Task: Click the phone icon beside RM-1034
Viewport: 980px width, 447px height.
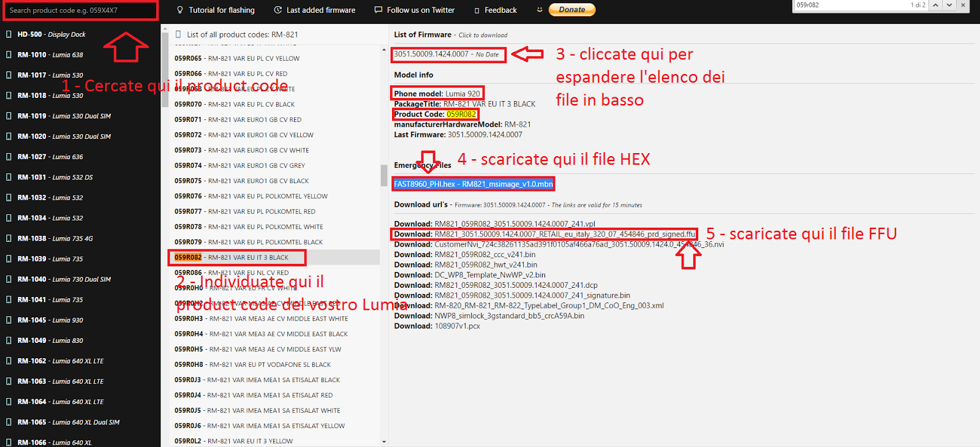Action: point(9,218)
